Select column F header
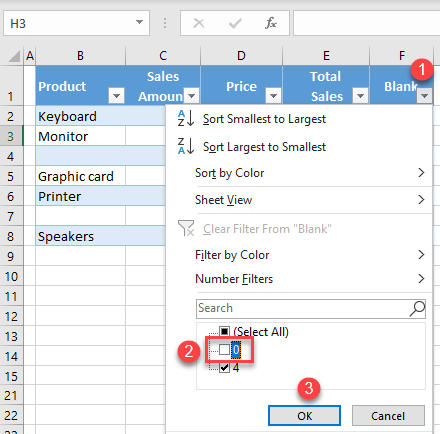Screen dimensions: 440x434 click(x=402, y=56)
